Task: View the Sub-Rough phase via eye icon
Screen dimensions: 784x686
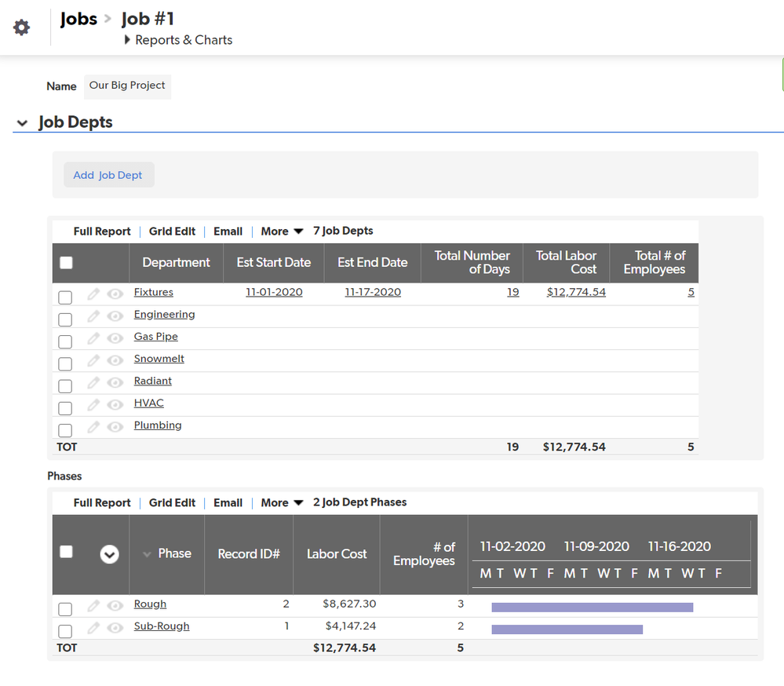Action: click(x=115, y=628)
